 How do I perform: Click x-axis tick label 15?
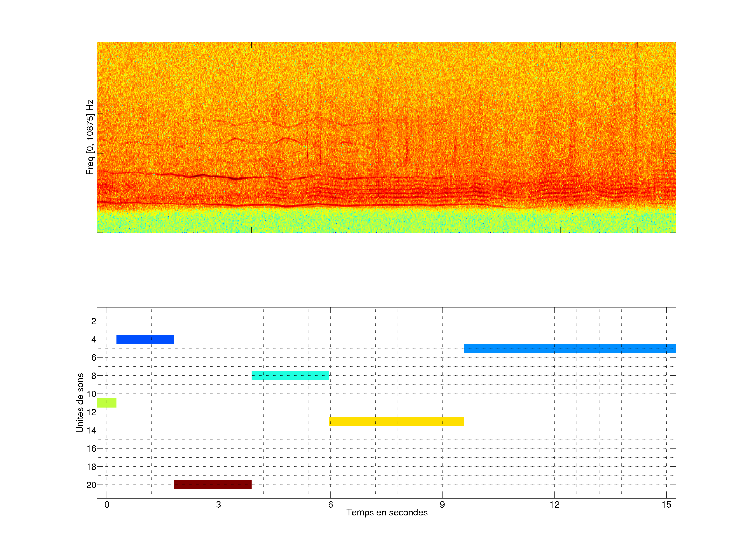666,505
